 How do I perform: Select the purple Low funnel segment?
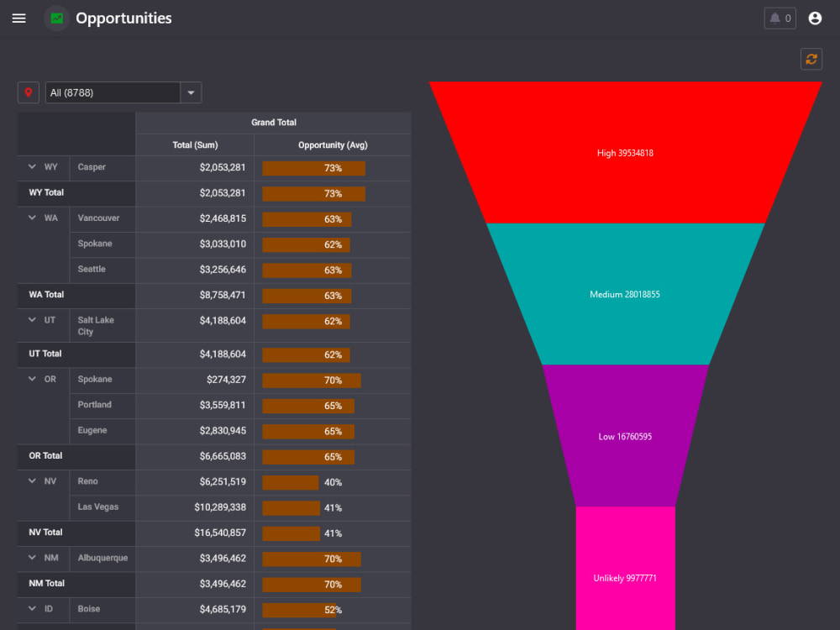[625, 436]
